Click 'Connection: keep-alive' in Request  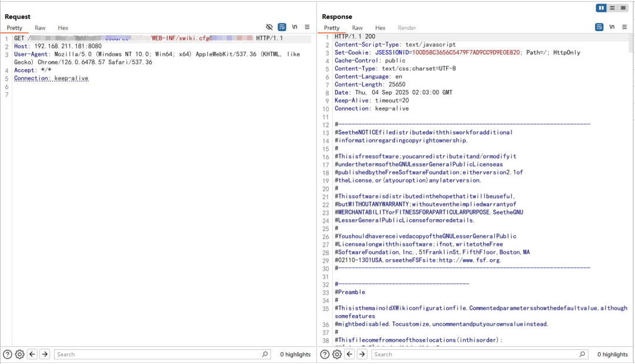coord(51,78)
